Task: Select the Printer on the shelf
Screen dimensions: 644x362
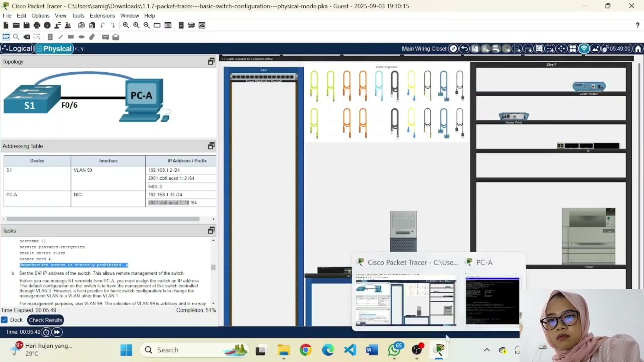Action: 589,236
